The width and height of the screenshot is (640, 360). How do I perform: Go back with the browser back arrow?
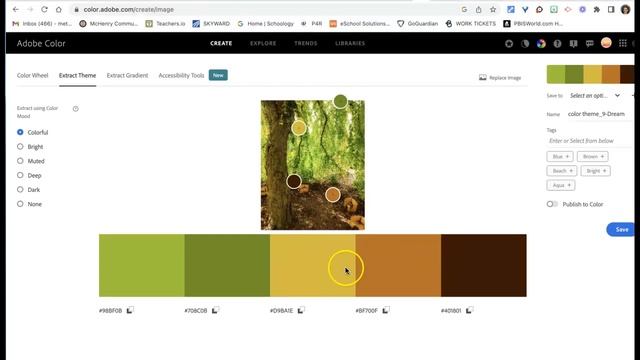16,9
